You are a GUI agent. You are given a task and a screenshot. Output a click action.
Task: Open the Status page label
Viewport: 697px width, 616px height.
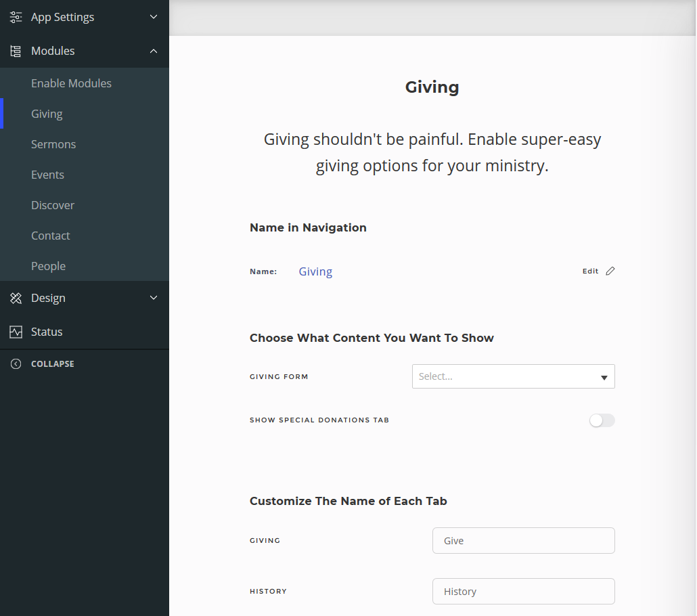[47, 332]
